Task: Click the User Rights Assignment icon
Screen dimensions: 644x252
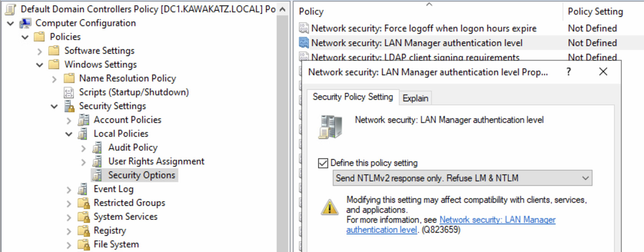Action: (x=97, y=161)
